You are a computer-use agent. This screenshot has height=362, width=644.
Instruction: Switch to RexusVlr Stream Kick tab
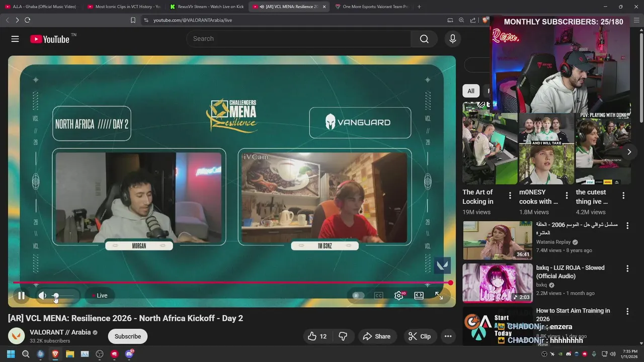tap(207, 7)
